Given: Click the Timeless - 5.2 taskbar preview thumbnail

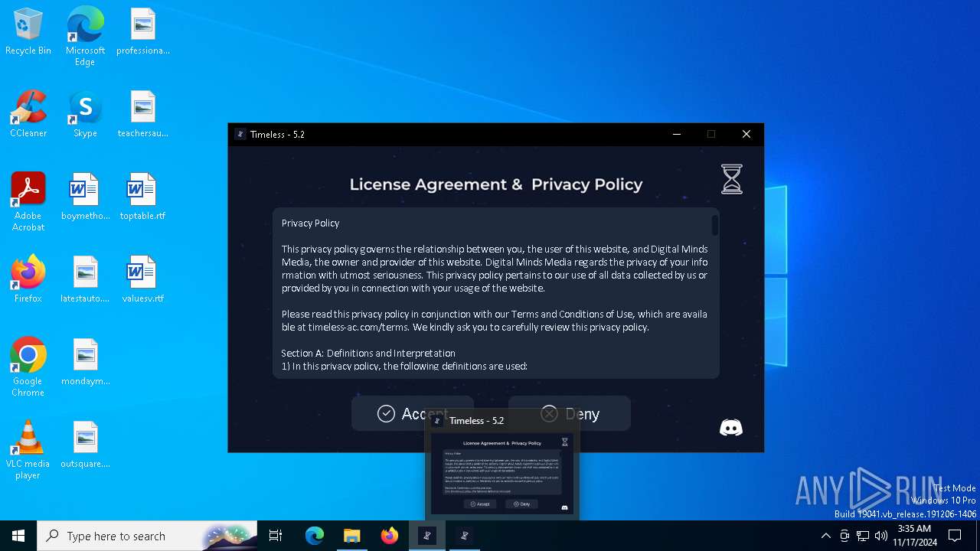Looking at the screenshot, I should click(502, 474).
